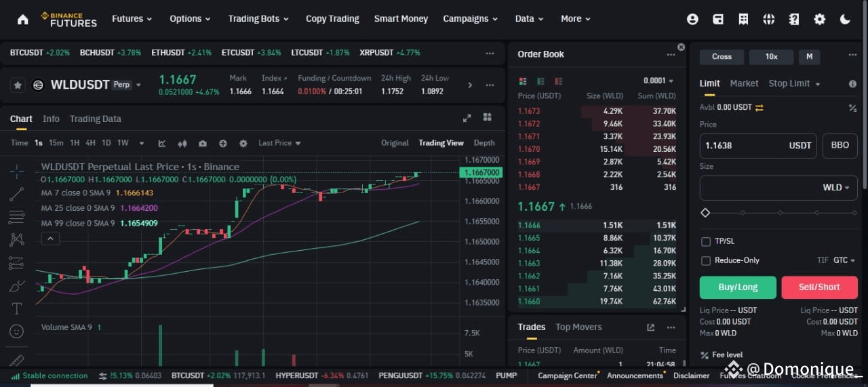Select the crosshair cursor tool
Screen dimensions: 868x387
point(17,171)
